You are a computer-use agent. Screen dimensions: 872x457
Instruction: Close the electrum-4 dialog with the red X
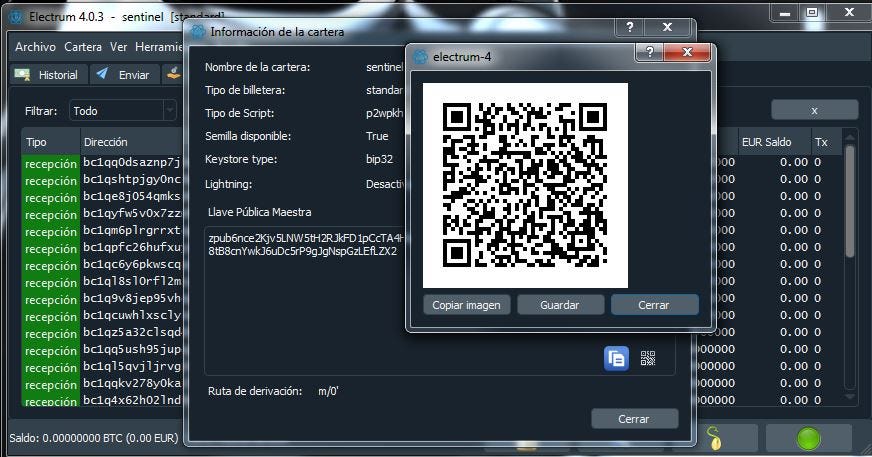click(x=687, y=52)
